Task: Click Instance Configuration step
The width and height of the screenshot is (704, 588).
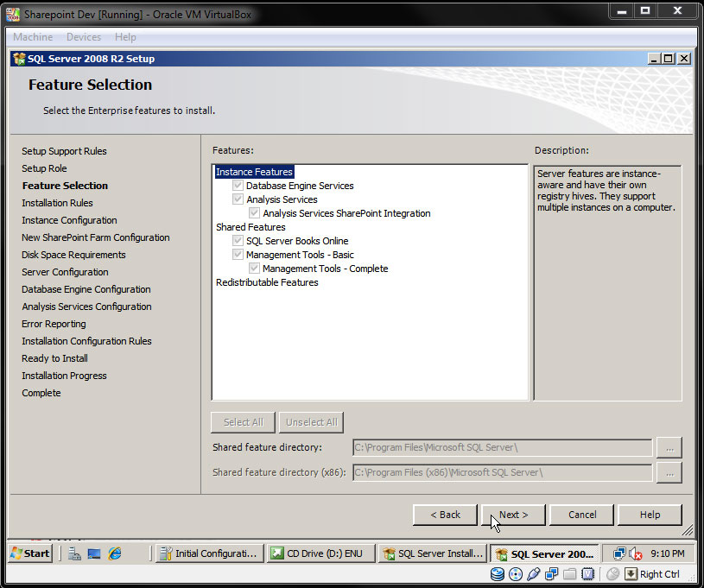Action: pyautogui.click(x=70, y=220)
